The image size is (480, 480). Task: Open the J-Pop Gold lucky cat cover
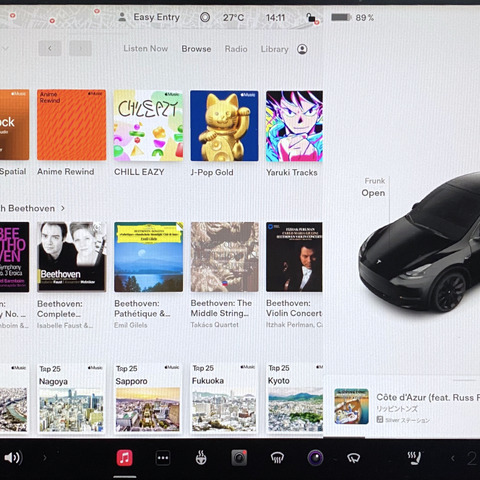[224, 126]
